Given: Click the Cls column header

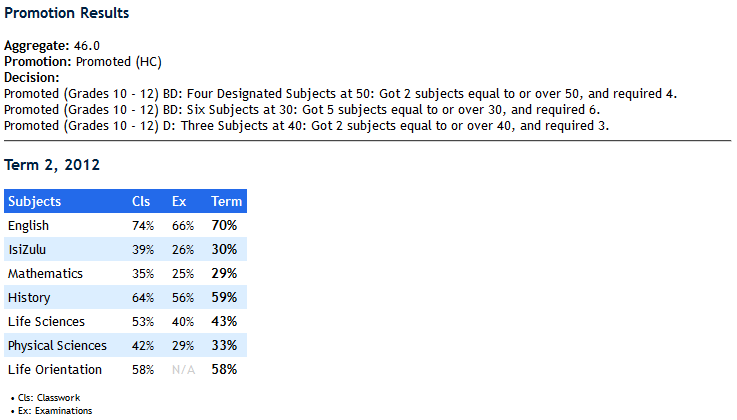Looking at the screenshot, I should (x=141, y=201).
